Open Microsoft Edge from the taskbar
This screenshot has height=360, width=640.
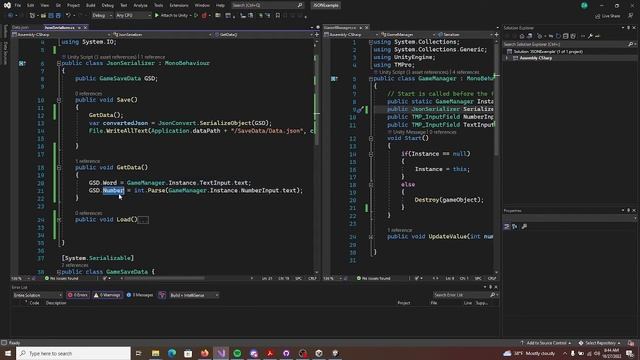tap(172, 353)
